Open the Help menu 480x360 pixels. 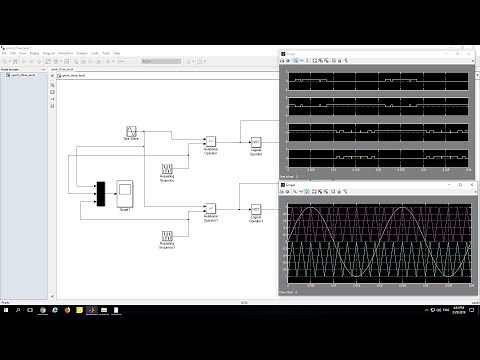[116, 53]
